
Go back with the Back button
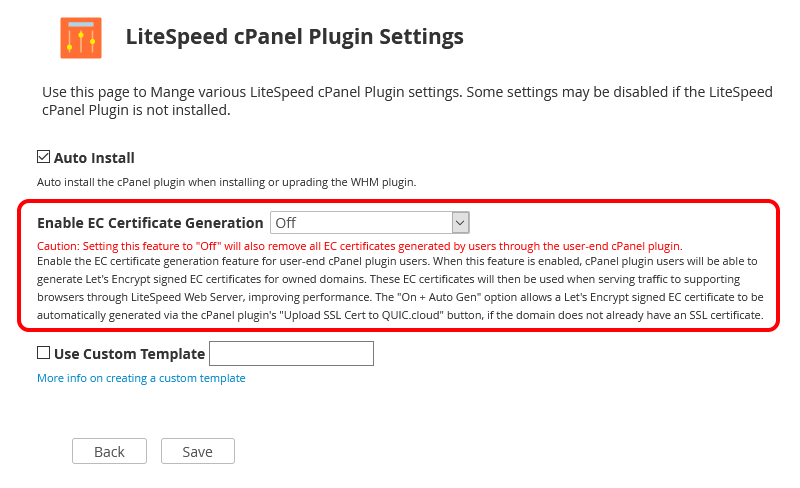click(109, 451)
